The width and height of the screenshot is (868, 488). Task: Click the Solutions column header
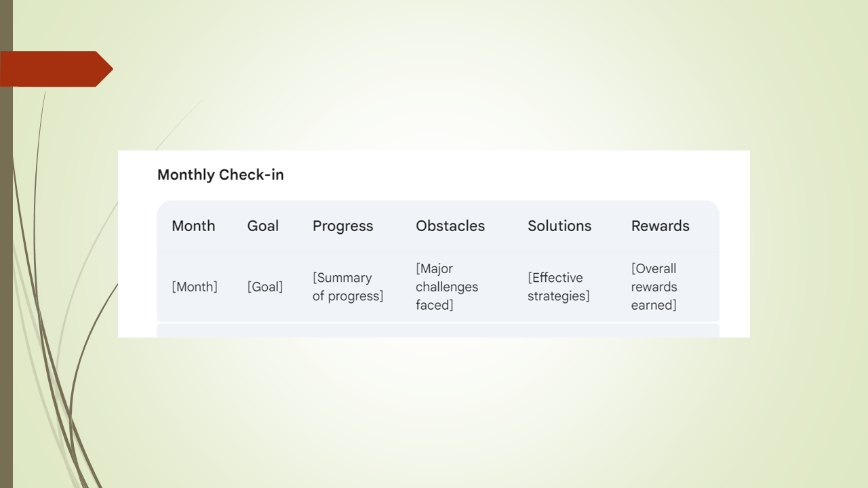click(559, 226)
